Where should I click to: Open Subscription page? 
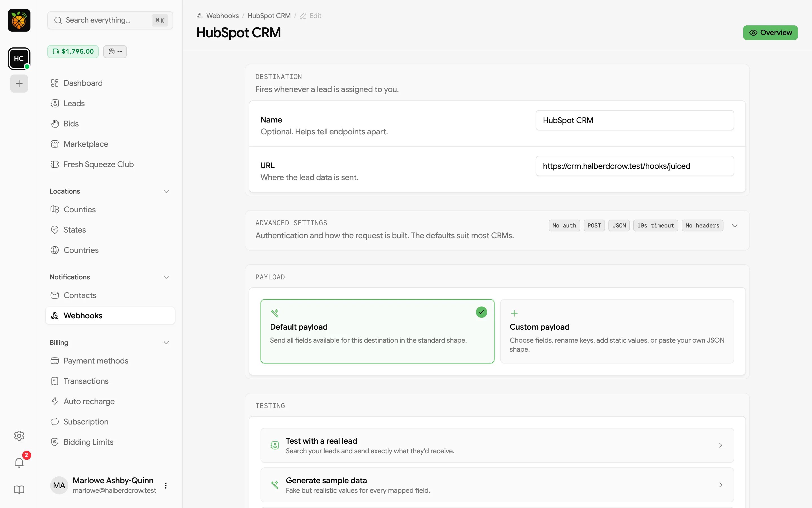[x=110, y=422]
